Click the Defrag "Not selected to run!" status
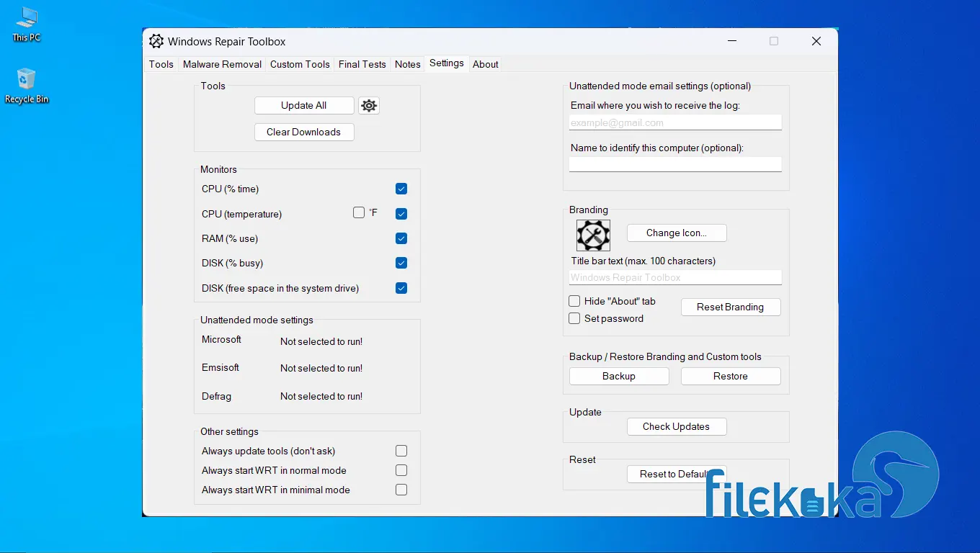The image size is (980, 553). (321, 396)
